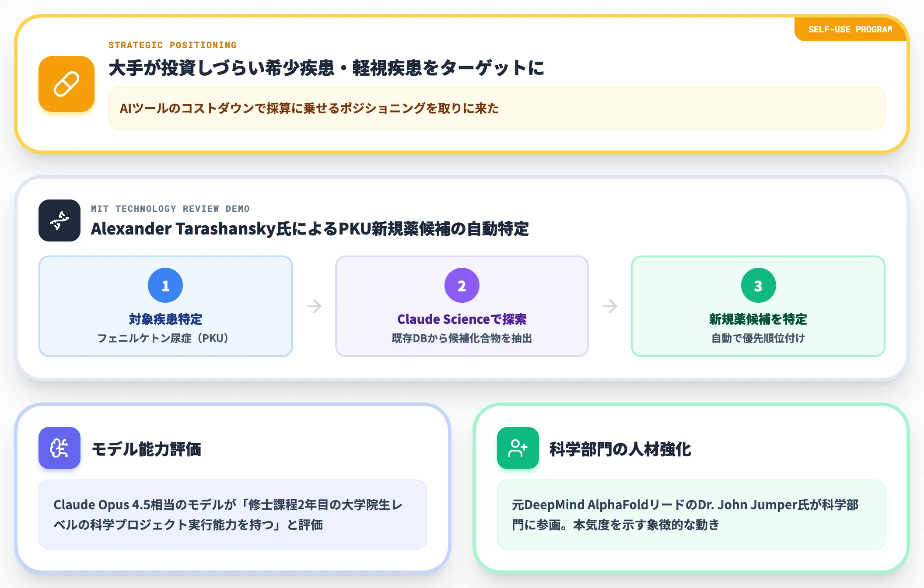924x588 pixels.
Task: Click the purple brain icon
Action: coord(59,448)
